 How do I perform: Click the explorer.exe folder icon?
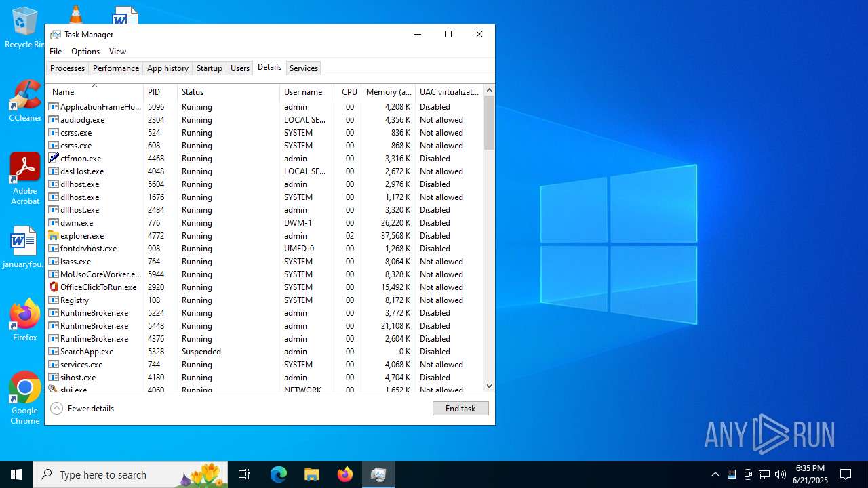tap(54, 236)
